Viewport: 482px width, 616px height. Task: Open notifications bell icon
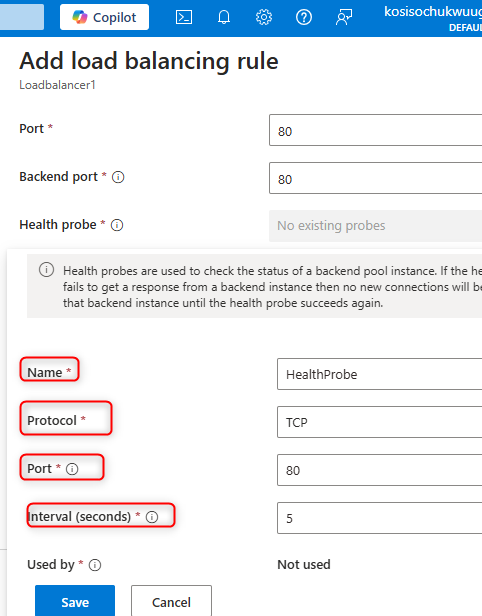point(224,17)
